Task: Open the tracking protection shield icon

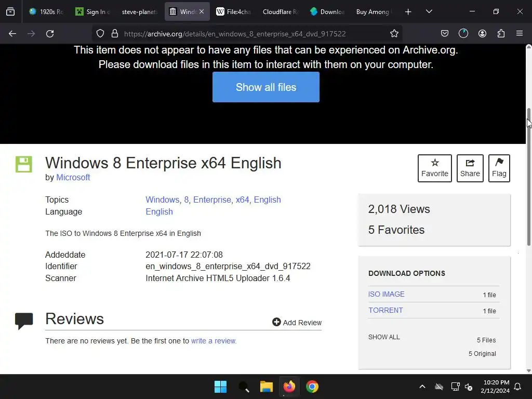Action: 100,34
